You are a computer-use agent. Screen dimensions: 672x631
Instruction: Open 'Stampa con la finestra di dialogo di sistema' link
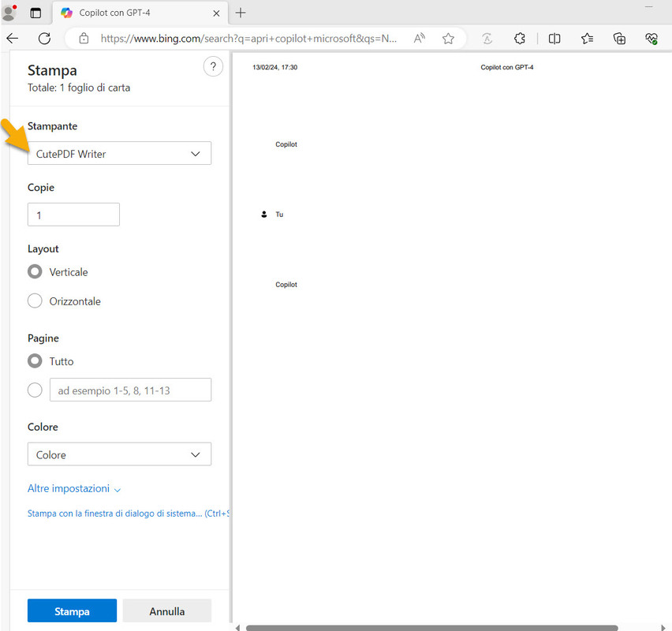point(128,513)
